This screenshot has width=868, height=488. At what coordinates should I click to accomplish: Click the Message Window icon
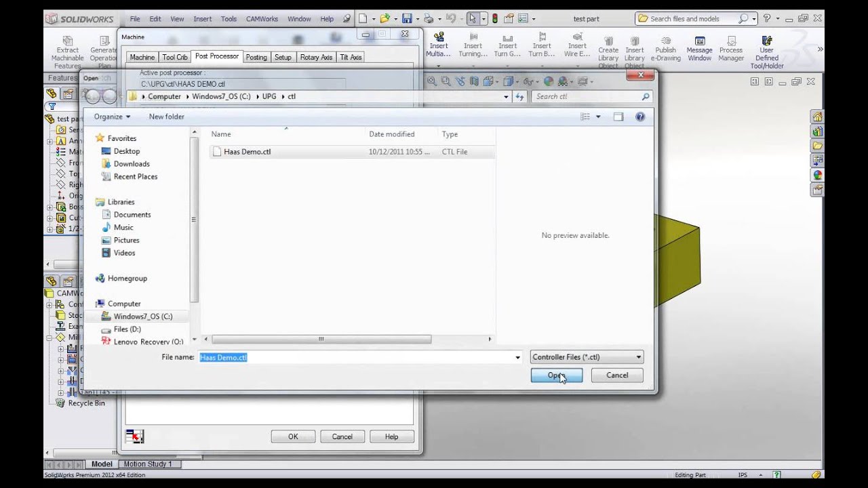[x=699, y=49]
